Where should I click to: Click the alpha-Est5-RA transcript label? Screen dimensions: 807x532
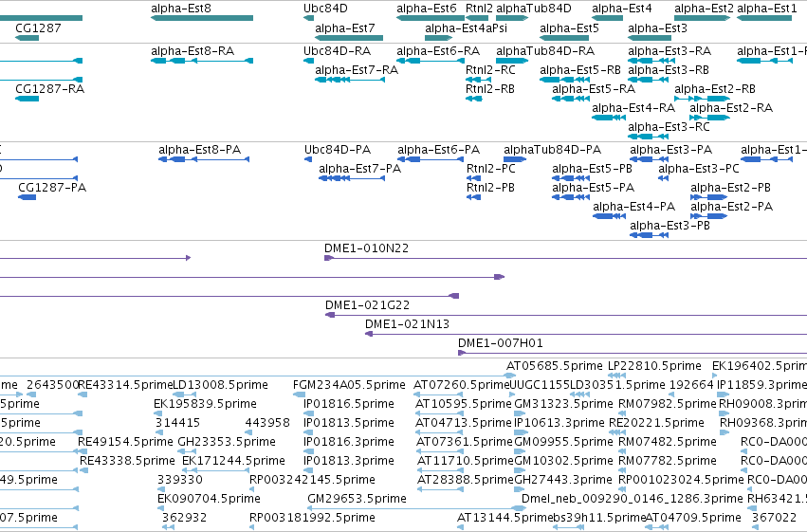pos(594,89)
